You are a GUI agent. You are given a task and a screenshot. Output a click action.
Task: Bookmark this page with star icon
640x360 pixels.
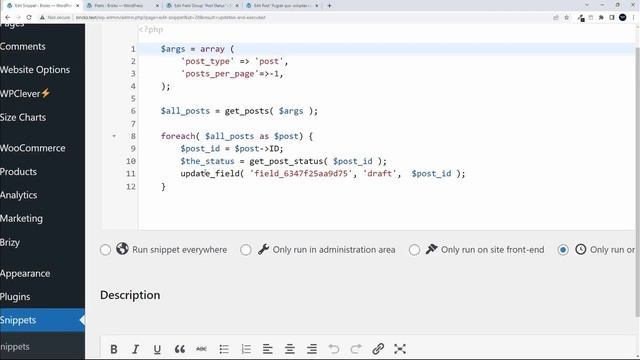[567, 18]
